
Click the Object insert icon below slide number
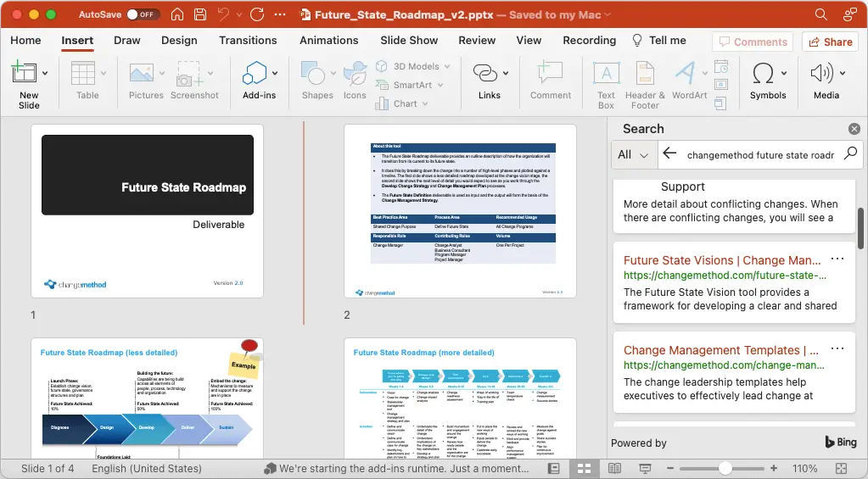tap(720, 103)
